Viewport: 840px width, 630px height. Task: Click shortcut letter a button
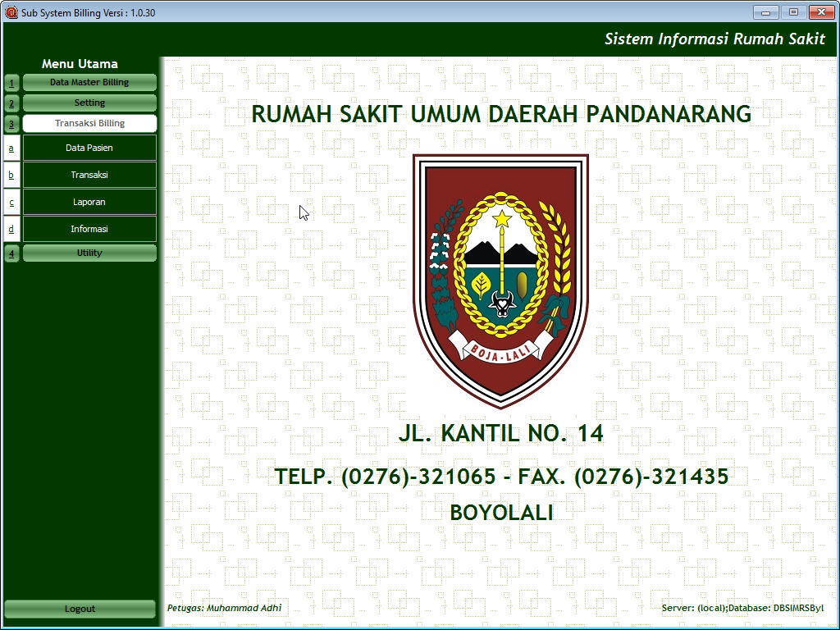click(x=11, y=148)
